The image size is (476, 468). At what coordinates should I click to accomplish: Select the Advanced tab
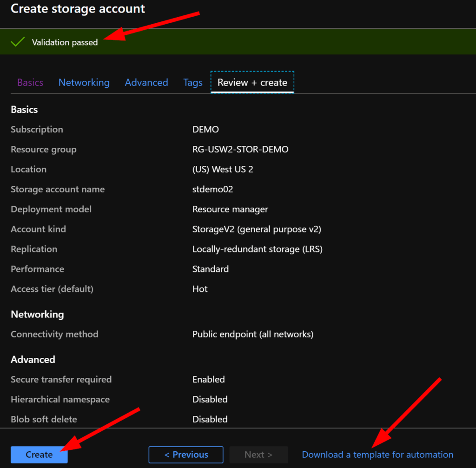146,82
